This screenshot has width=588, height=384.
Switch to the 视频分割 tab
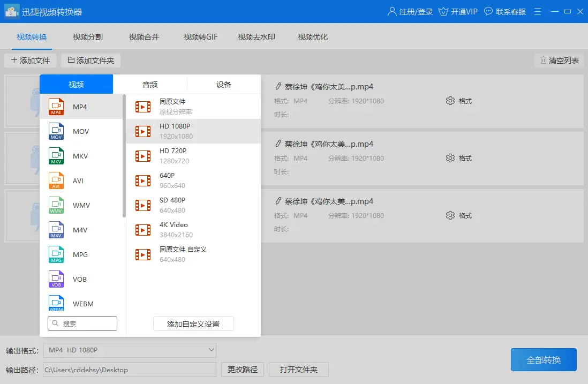88,37
